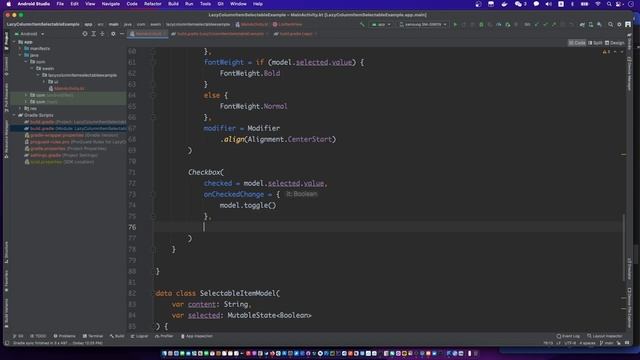Open the Wi-Fi status menu
640x360 pixels.
pyautogui.click(x=598, y=4)
